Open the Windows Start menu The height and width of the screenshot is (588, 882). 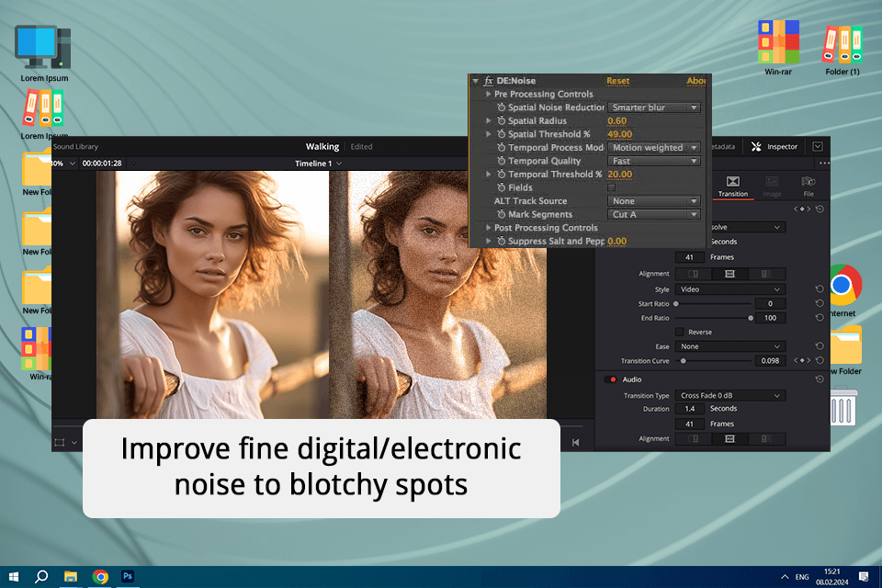coord(14,577)
